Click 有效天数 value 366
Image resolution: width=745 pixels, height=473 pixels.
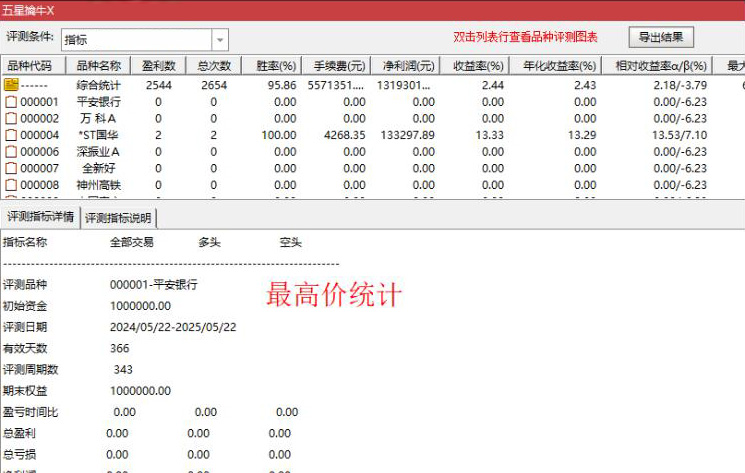tap(119, 349)
